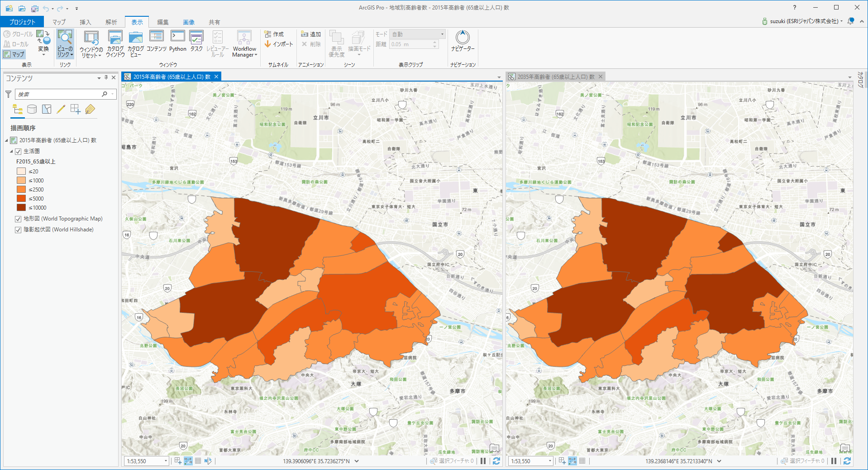The image size is (868, 470).
Task: Select List By Labeling icon
Action: coord(90,109)
